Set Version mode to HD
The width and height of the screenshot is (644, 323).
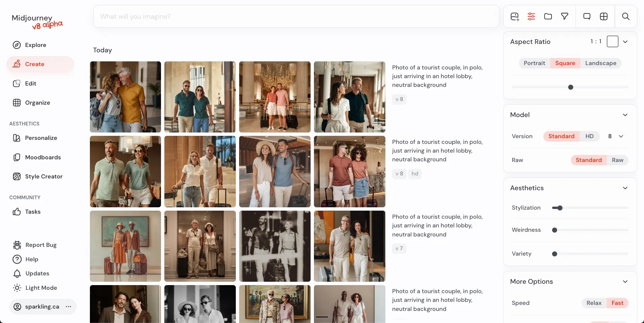pos(590,136)
